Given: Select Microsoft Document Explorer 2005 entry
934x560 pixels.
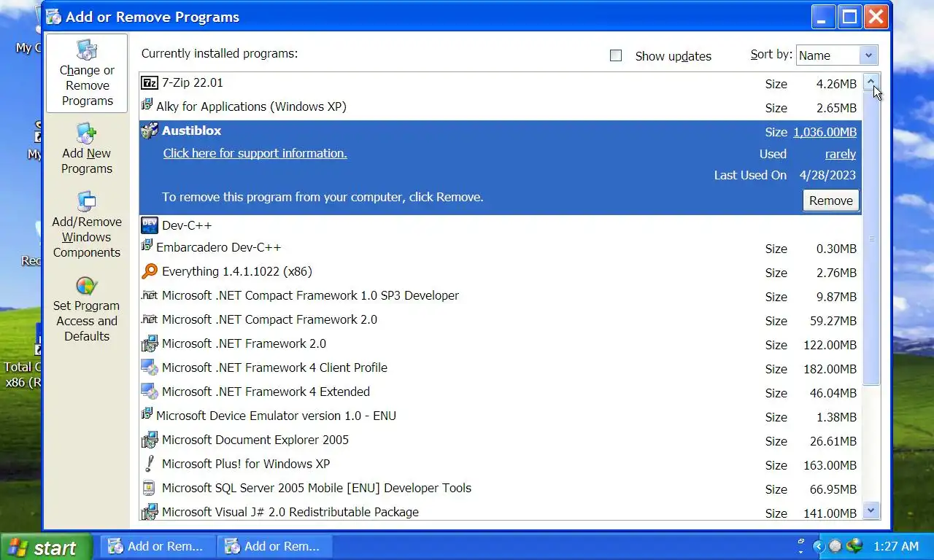Looking at the screenshot, I should click(x=500, y=440).
